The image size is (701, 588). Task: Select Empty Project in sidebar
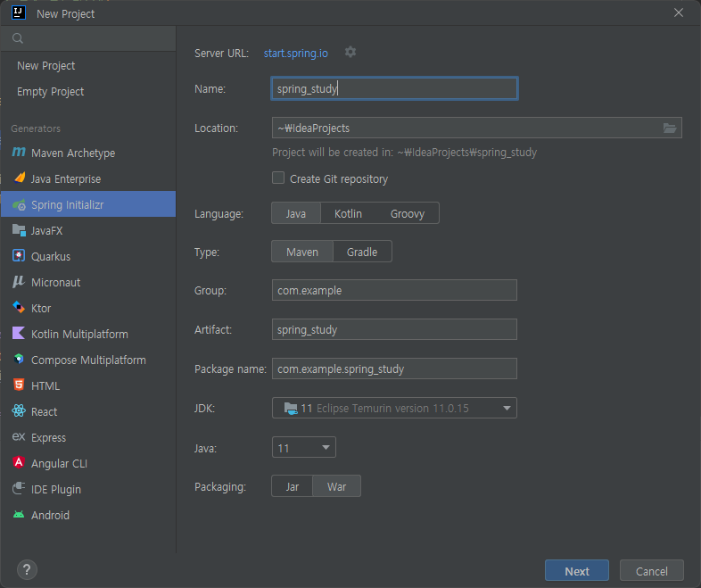pos(50,92)
